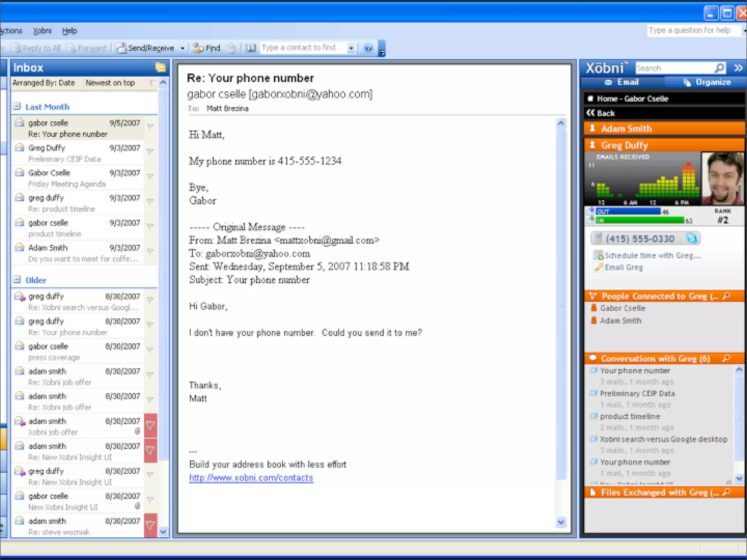Image resolution: width=747 pixels, height=560 pixels.
Task: Toggle flag on Greg Duffy Preliminary CEIP Data
Action: (150, 152)
